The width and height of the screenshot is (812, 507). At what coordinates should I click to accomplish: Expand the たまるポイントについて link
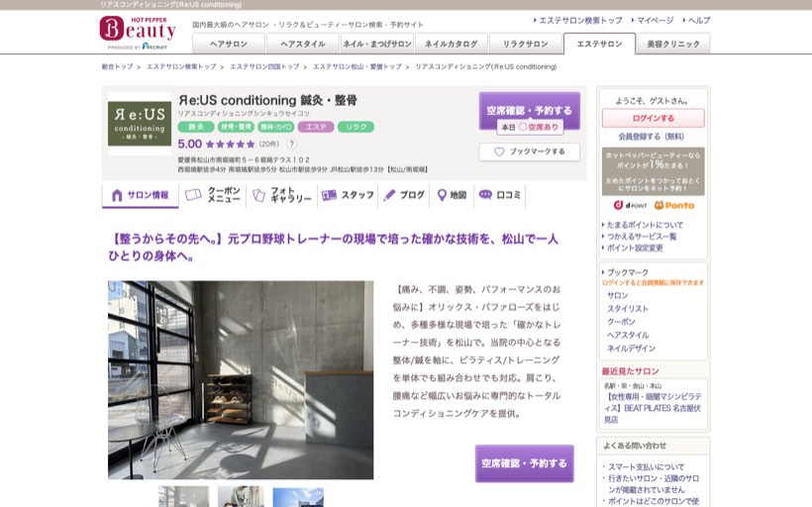pyautogui.click(x=645, y=225)
